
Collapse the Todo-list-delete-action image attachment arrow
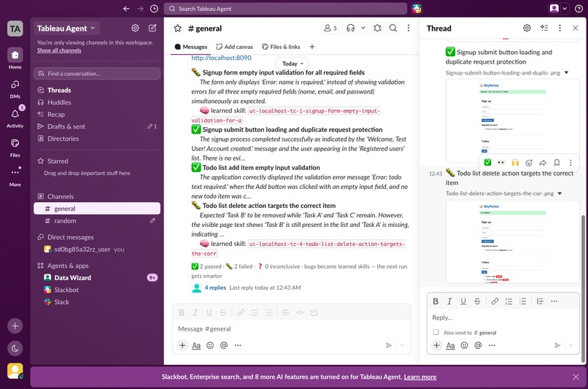pos(560,193)
